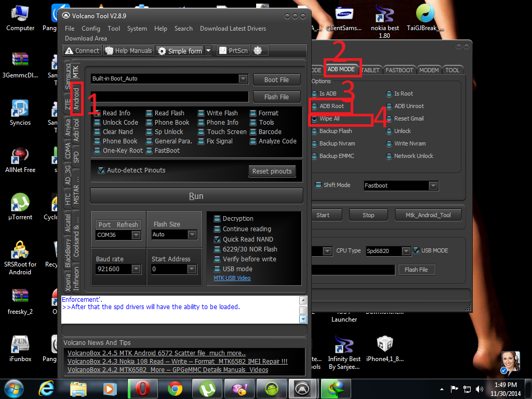
Task: Switch to Volcano Tool taskbar icon
Action: [302, 389]
